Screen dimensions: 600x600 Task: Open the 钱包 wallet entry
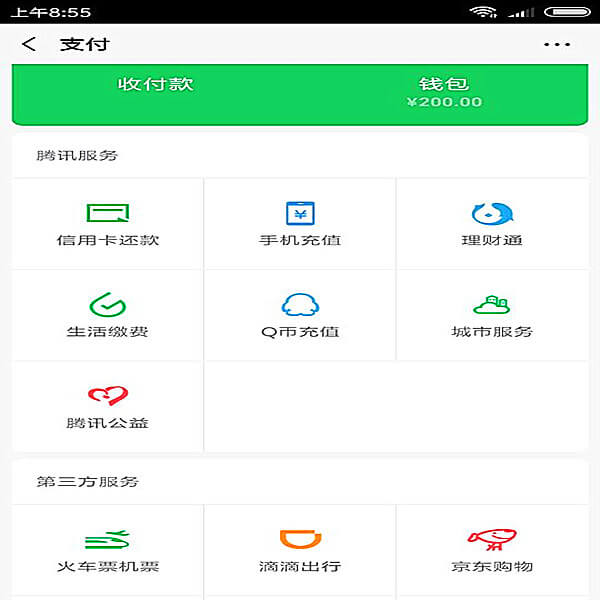(444, 84)
